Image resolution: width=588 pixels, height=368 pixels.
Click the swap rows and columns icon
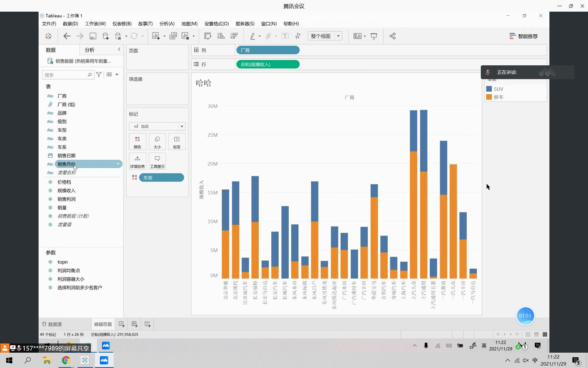tap(208, 36)
